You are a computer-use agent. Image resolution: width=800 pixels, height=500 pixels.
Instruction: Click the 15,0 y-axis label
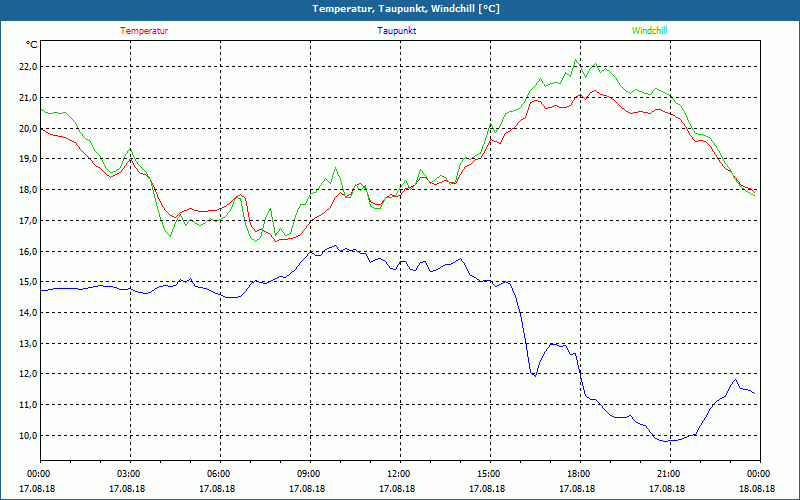29,282
